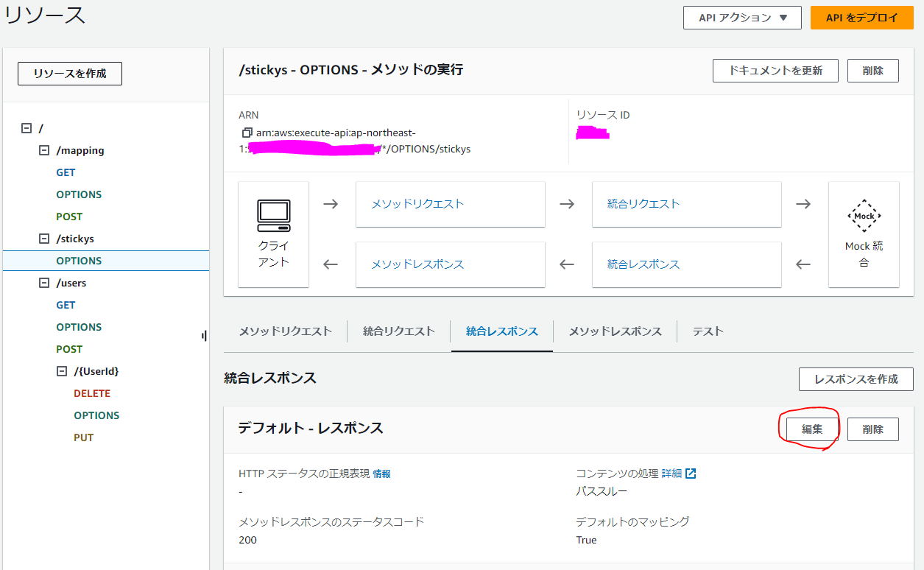
Task: Click the arrow between メソッドリクエスト and 統合リクエスト
Action: pyautogui.click(x=566, y=204)
